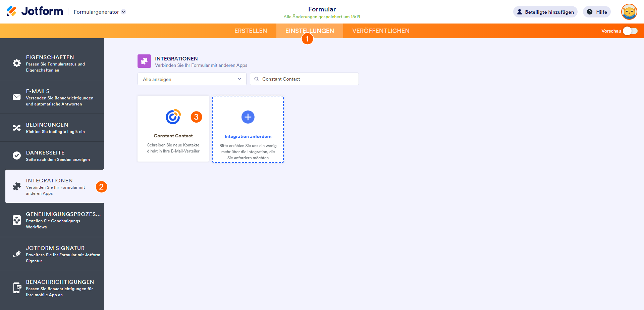644x310 pixels.
Task: Click the Constant Contact card title
Action: (x=173, y=136)
